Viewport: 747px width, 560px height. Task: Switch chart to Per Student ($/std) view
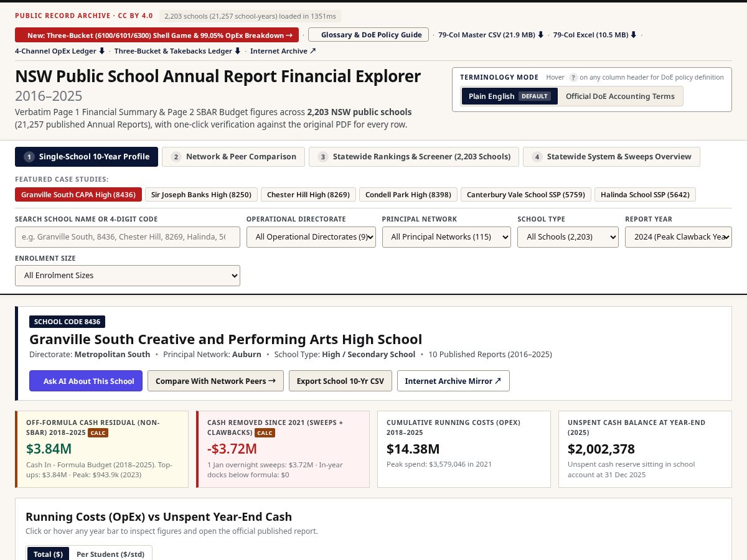click(110, 554)
